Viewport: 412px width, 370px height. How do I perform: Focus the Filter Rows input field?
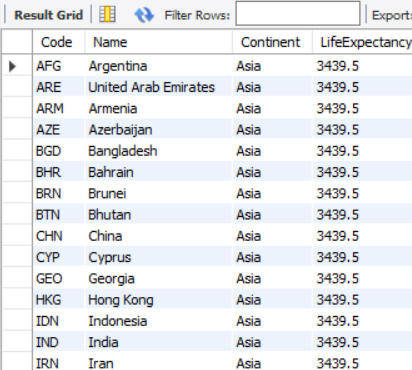click(x=298, y=13)
